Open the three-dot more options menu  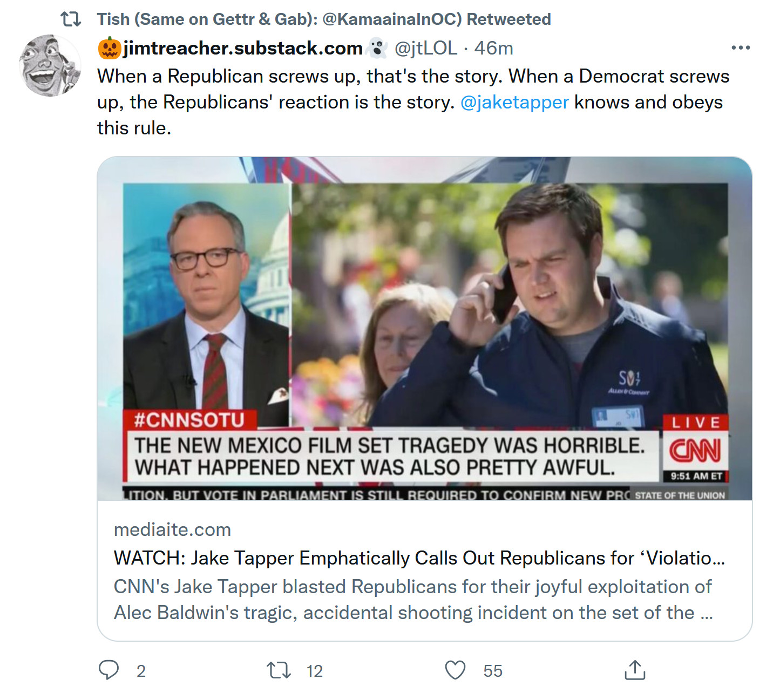pos(740,48)
